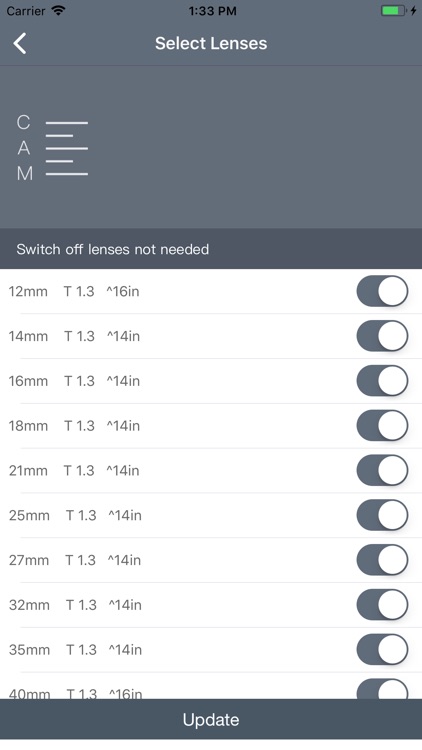Toggle the 32mm lens switch
This screenshot has width=422, height=750.
pos(382,605)
